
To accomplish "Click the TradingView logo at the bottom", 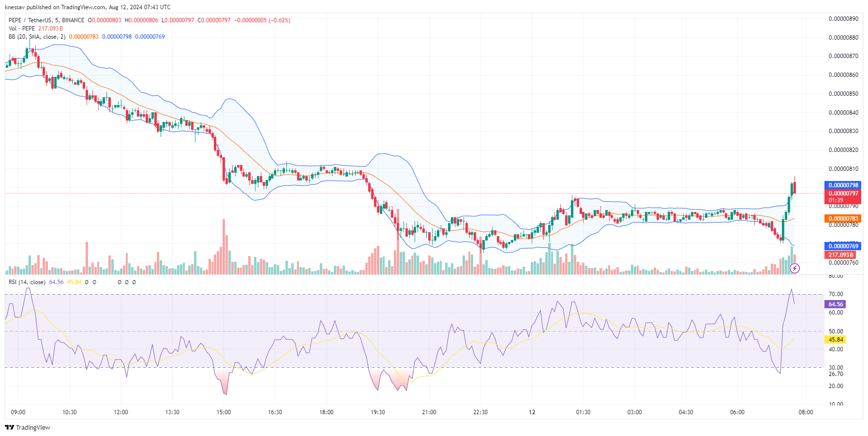I will tap(28, 427).
